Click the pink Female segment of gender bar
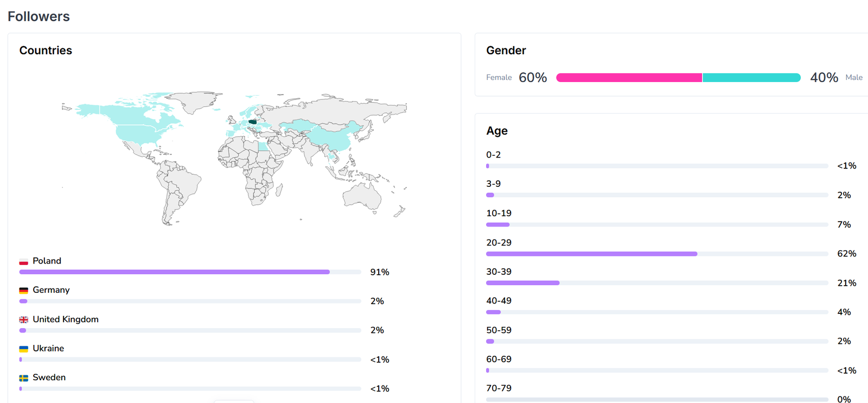Viewport: 868px width, 403px height. click(629, 78)
